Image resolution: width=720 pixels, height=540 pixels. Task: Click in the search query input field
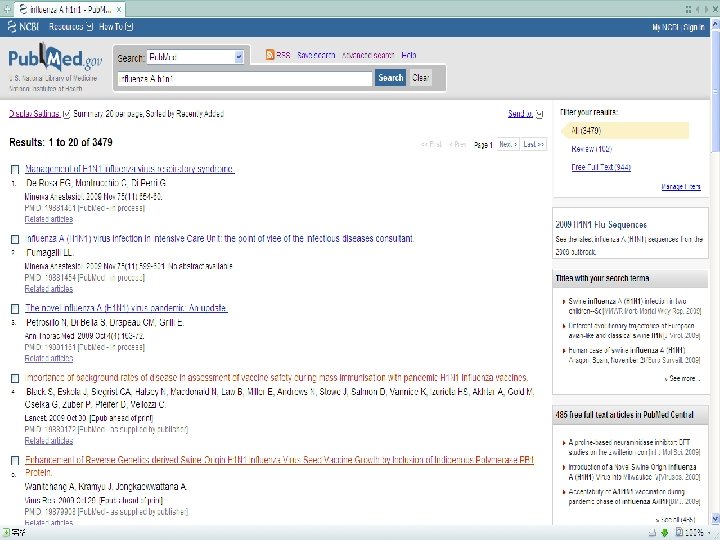pyautogui.click(x=245, y=79)
